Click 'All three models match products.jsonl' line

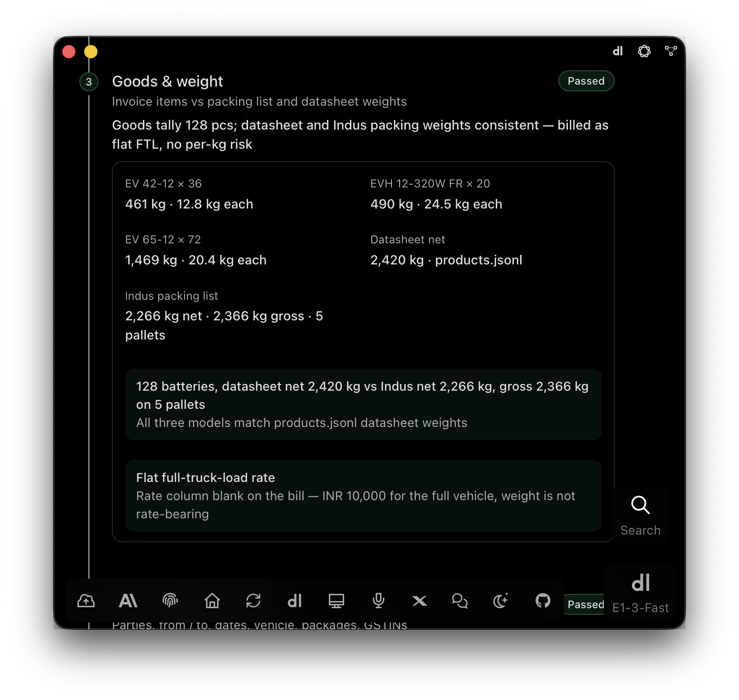(302, 423)
